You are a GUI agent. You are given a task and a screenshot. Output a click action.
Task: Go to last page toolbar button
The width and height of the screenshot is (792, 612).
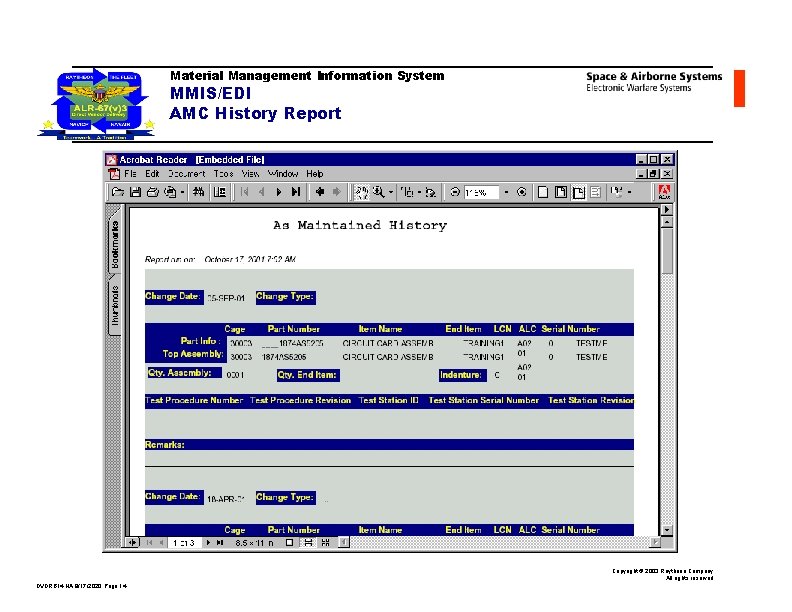296,192
